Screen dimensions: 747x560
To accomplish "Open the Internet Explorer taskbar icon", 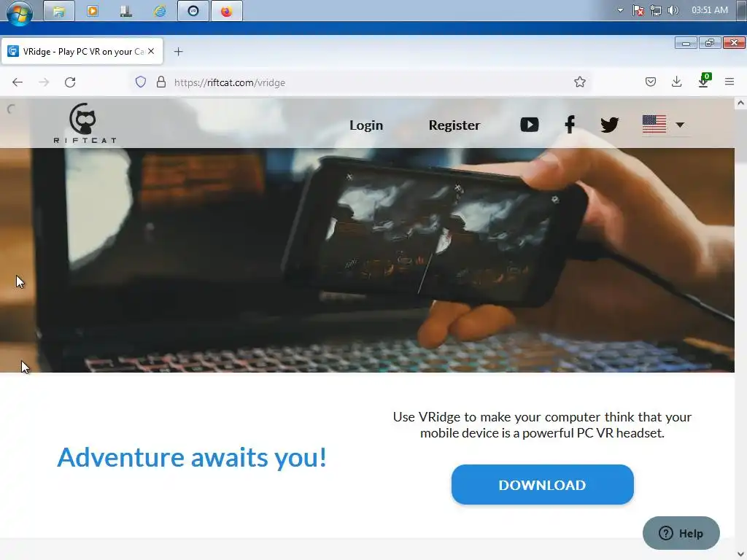I will 160,11.
